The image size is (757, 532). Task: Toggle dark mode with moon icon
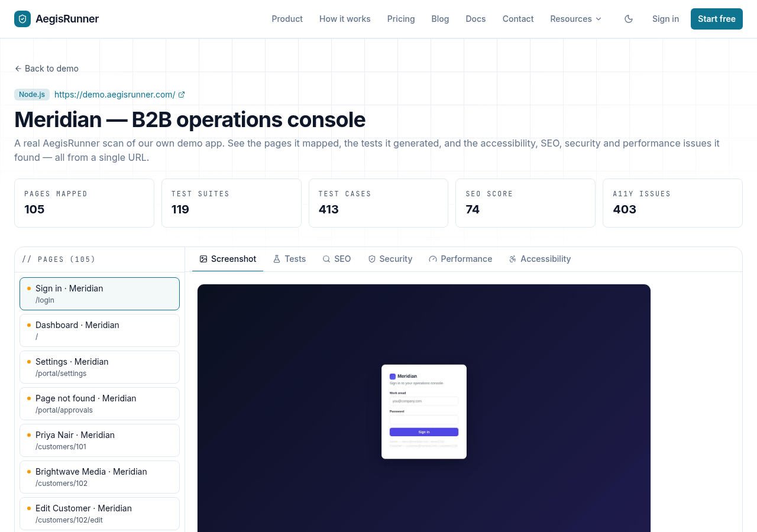click(x=629, y=19)
